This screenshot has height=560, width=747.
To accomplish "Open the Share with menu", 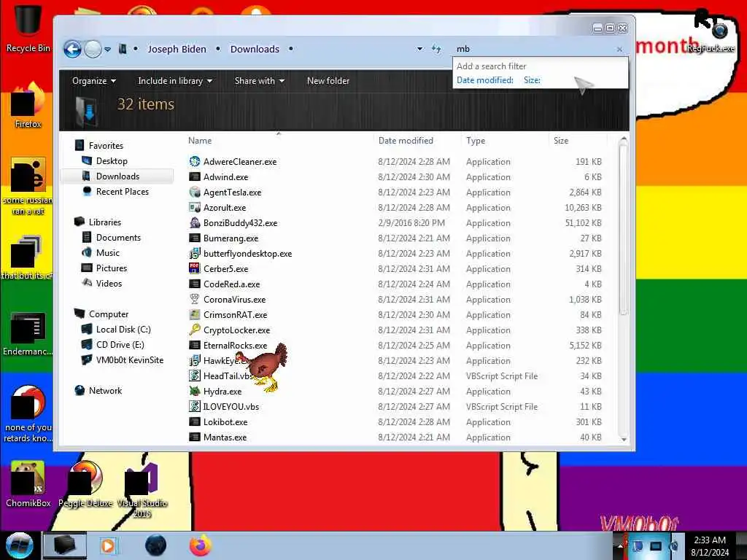I will click(x=259, y=81).
